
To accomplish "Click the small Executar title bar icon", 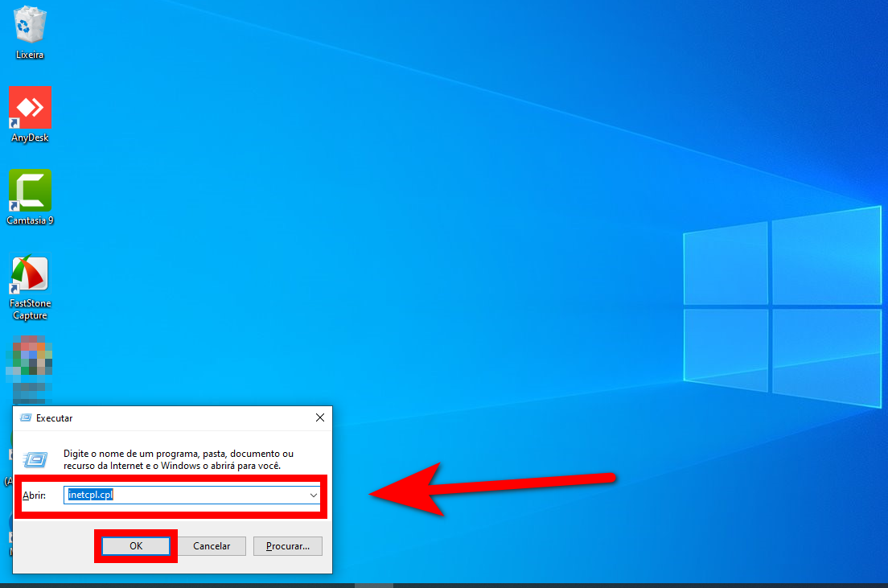I will point(26,418).
